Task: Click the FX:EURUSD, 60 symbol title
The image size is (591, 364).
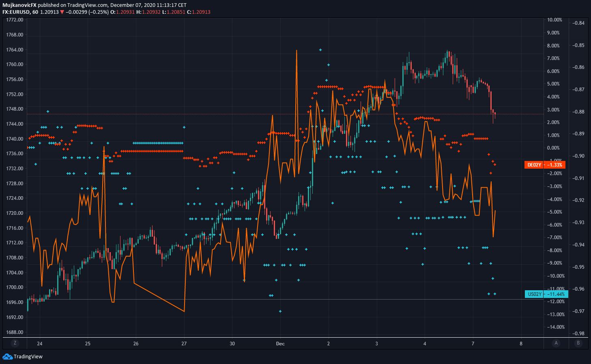Action: pos(20,12)
